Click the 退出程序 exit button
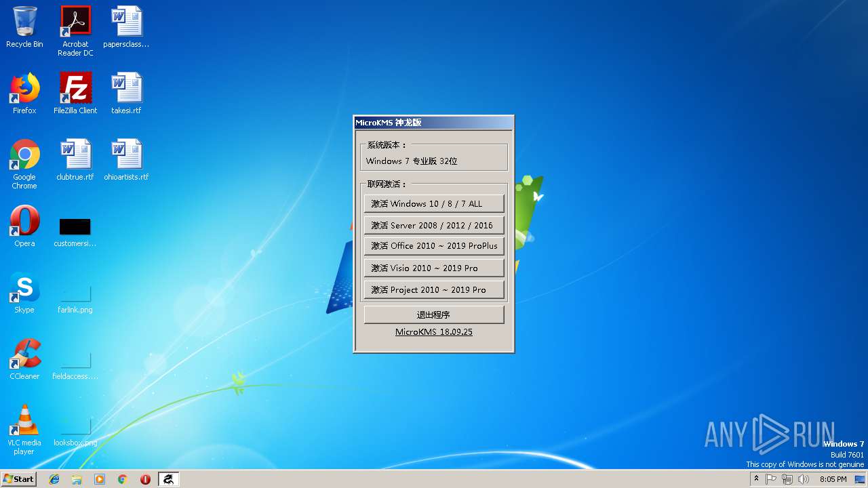Viewport: 868px width, 488px height. [434, 314]
